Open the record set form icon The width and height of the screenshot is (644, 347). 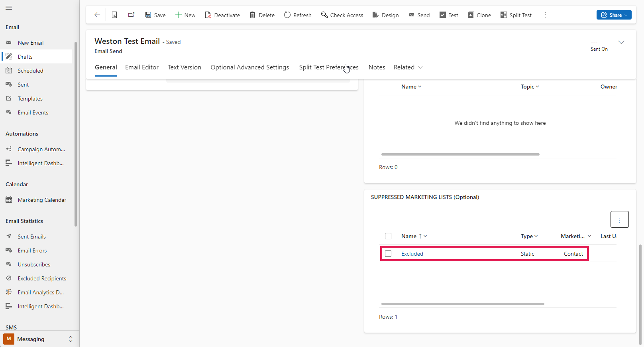pyautogui.click(x=114, y=15)
